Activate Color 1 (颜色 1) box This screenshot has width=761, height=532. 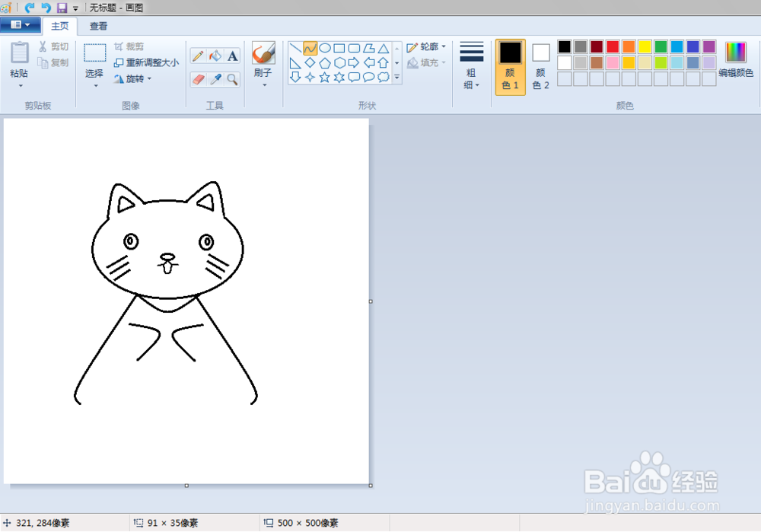(510, 67)
